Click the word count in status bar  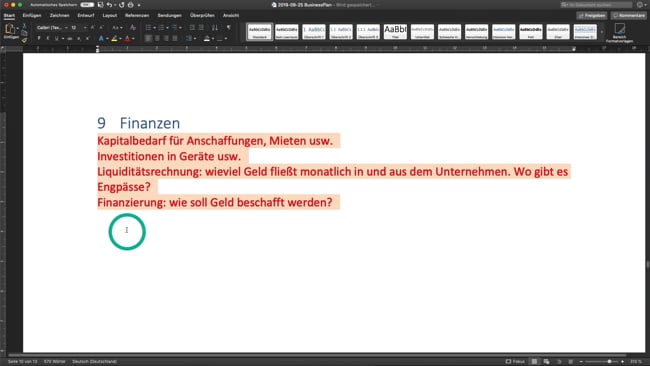pyautogui.click(x=54, y=361)
